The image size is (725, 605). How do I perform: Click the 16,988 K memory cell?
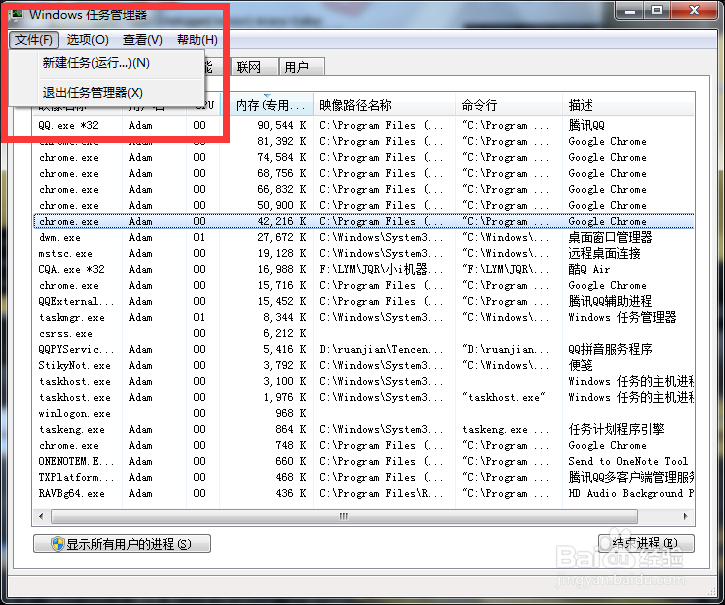(282, 270)
